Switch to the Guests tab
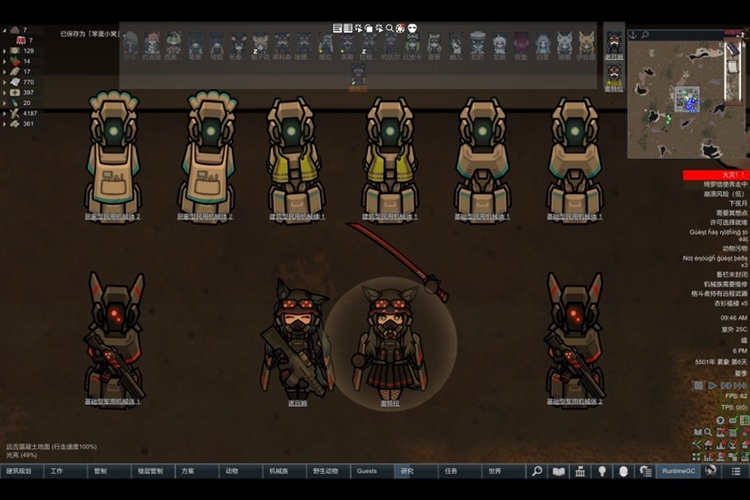 tap(366, 471)
